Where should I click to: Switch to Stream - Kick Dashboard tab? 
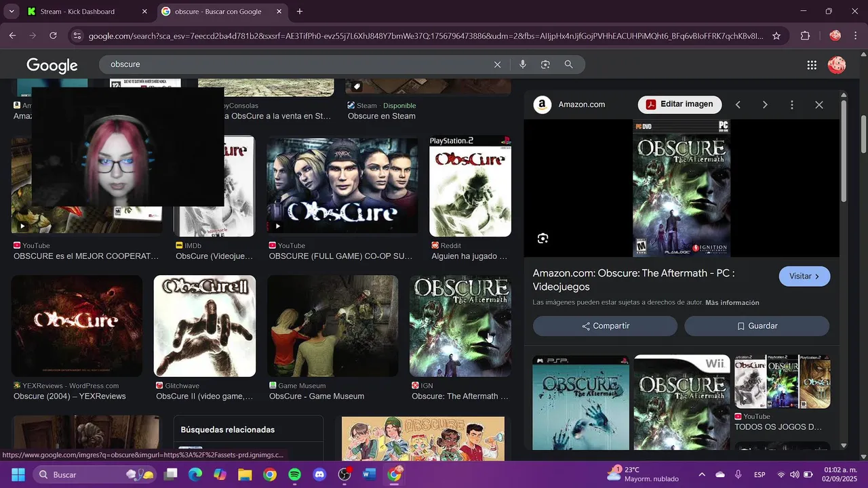point(87,12)
